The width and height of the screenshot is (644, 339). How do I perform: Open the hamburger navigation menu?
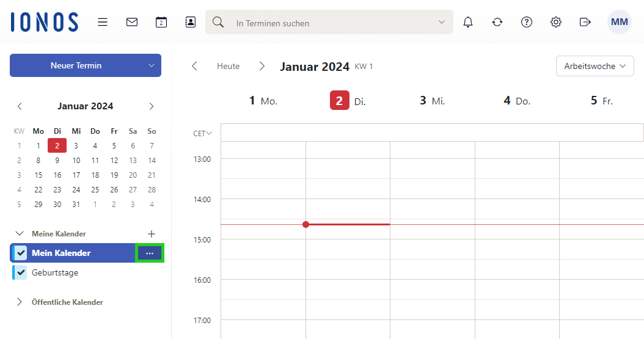[x=103, y=22]
